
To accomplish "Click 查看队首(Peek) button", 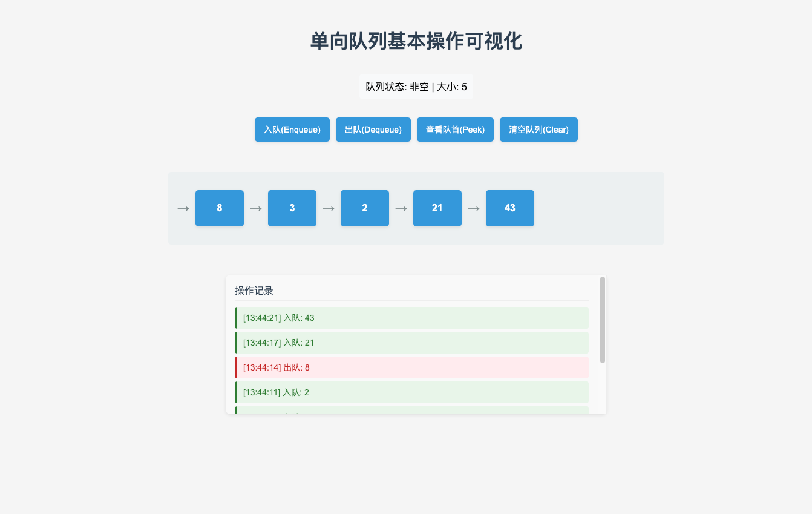I will click(x=455, y=130).
